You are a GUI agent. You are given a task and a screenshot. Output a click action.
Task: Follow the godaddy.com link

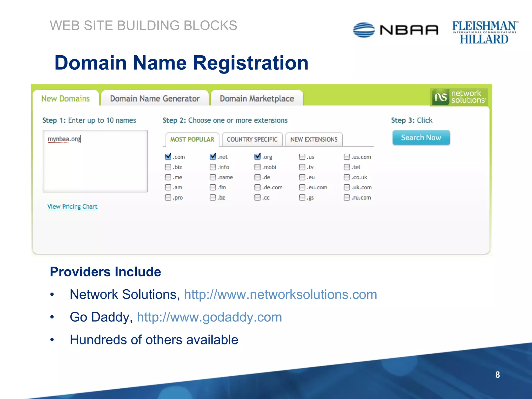click(209, 317)
